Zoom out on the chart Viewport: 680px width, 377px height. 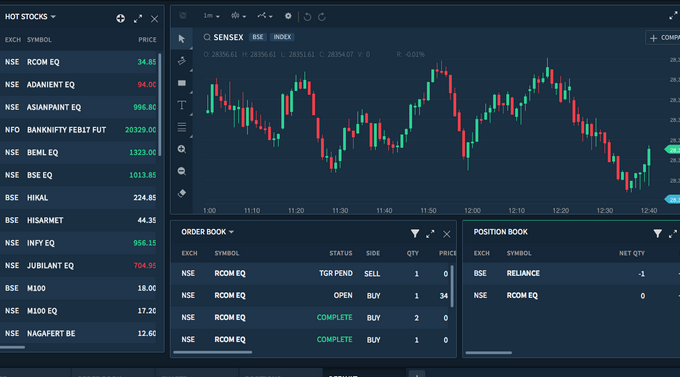tap(182, 171)
